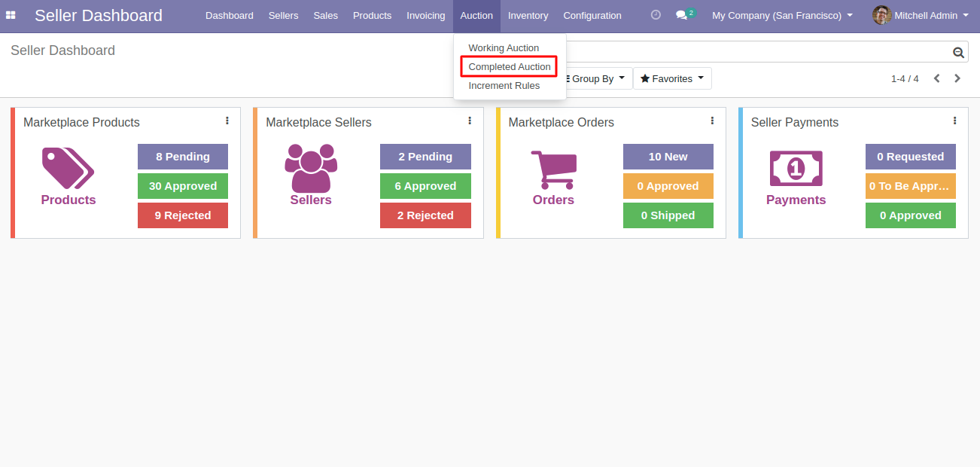The width and height of the screenshot is (980, 467).
Task: Click Mitchell Admin avatar picture
Action: click(881, 15)
